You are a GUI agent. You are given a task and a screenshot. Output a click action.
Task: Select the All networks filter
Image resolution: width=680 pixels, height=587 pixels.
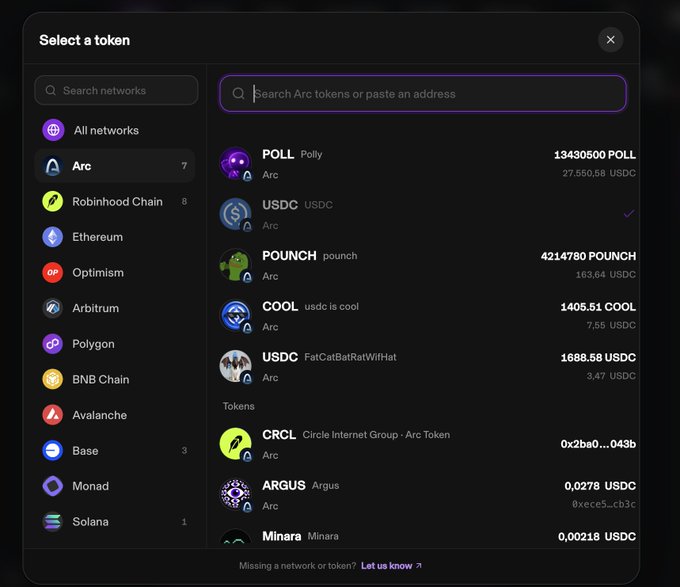pyautogui.click(x=115, y=130)
